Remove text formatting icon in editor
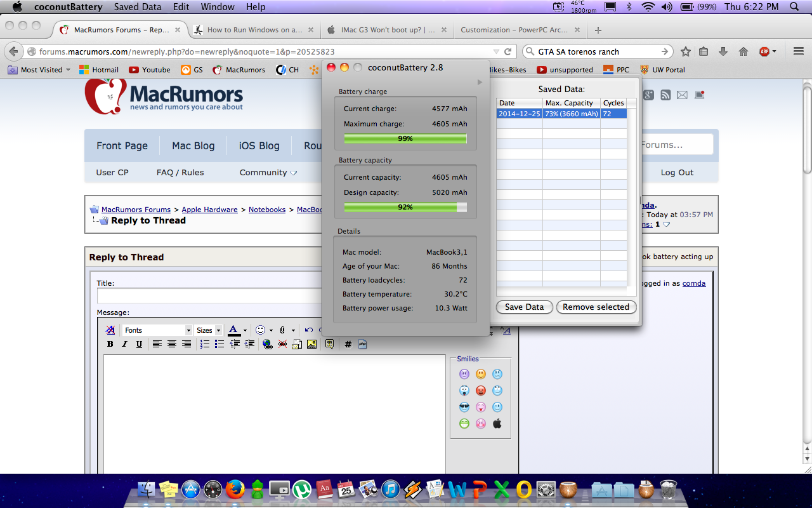The image size is (812, 508). [110, 330]
